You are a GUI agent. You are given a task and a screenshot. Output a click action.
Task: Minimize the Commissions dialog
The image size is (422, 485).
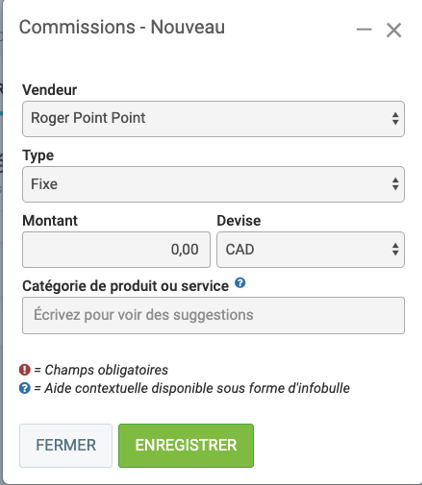point(364,30)
